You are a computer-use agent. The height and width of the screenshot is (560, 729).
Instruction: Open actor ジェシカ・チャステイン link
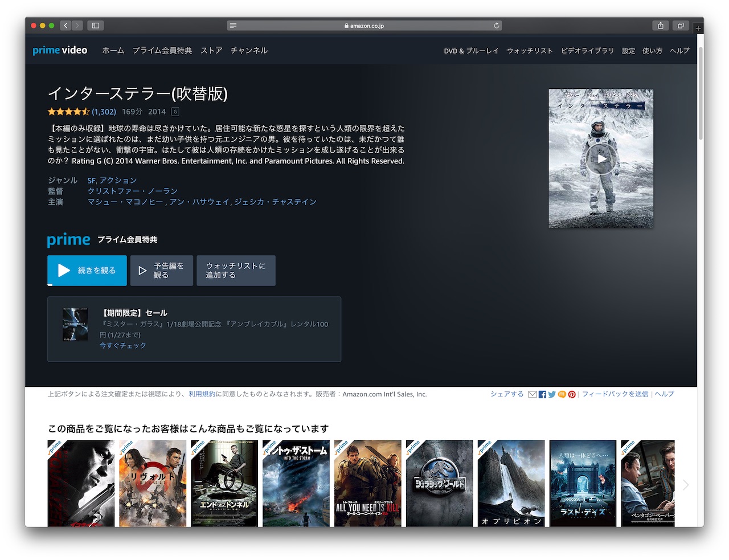click(x=276, y=202)
